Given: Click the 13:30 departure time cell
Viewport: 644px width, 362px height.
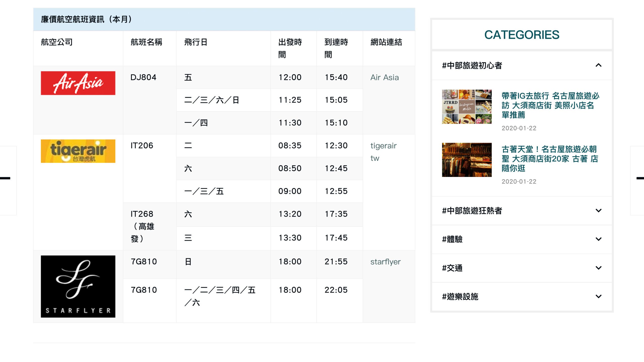Looking at the screenshot, I should pyautogui.click(x=293, y=238).
